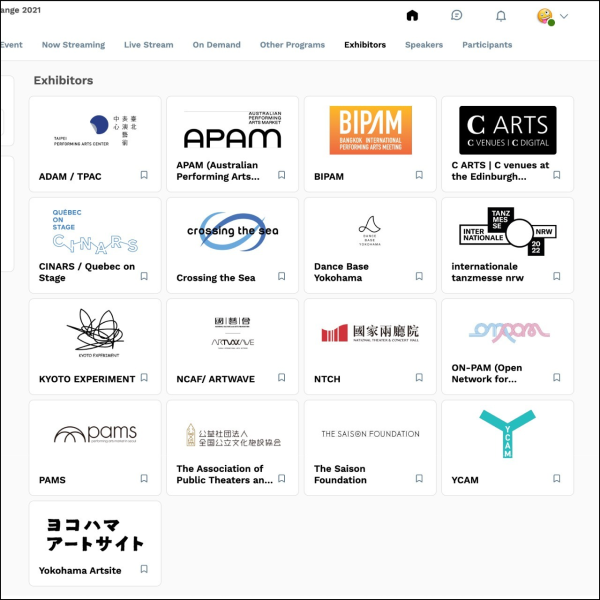Bookmark the BIPAM exhibitor

point(419,175)
